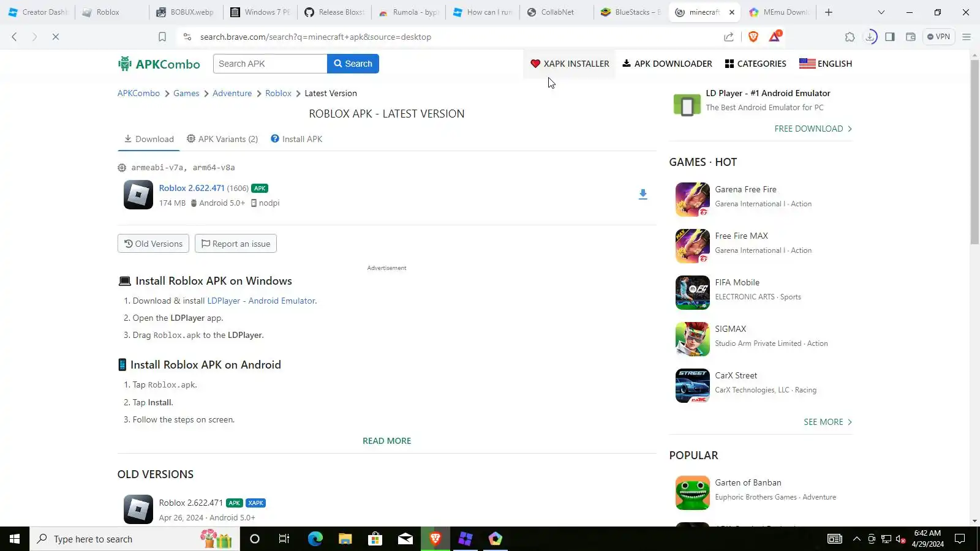The width and height of the screenshot is (980, 551).
Task: Open the LDPlayer - Android Emulator link
Action: click(262, 301)
